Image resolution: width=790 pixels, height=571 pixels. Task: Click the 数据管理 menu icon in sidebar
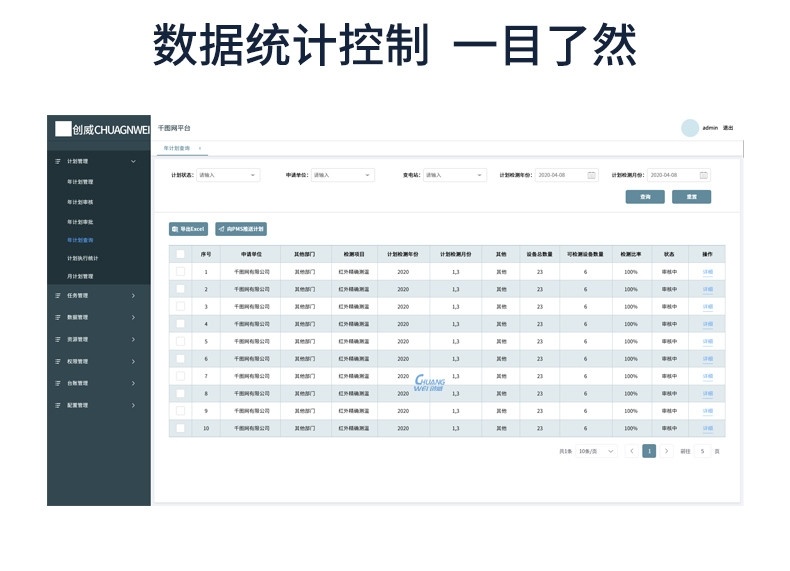click(57, 318)
